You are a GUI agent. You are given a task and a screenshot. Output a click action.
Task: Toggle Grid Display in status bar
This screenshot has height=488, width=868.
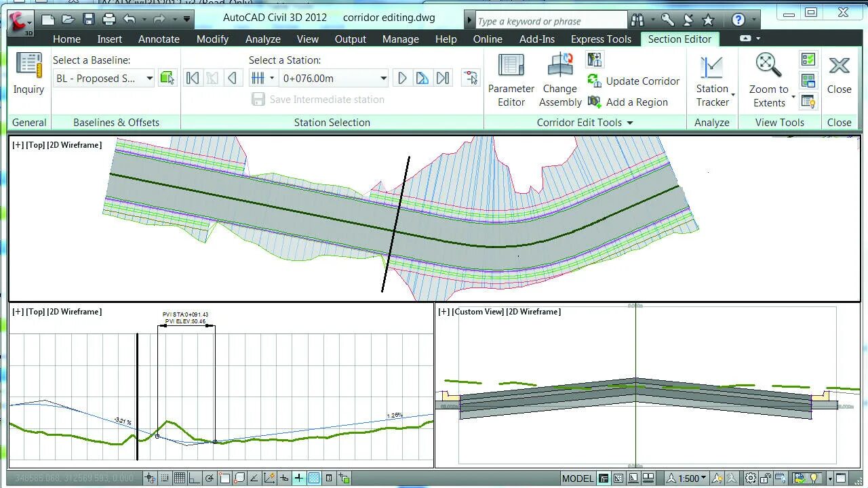point(180,478)
